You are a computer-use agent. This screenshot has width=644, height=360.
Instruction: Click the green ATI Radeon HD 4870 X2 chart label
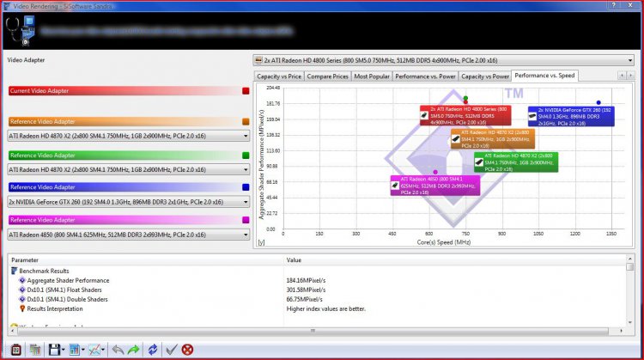(516, 162)
